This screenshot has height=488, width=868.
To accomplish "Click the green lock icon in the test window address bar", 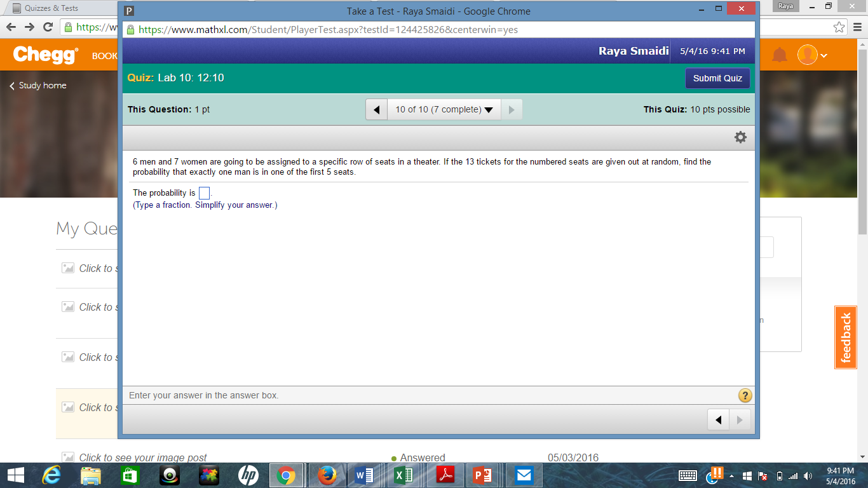I will pyautogui.click(x=131, y=30).
